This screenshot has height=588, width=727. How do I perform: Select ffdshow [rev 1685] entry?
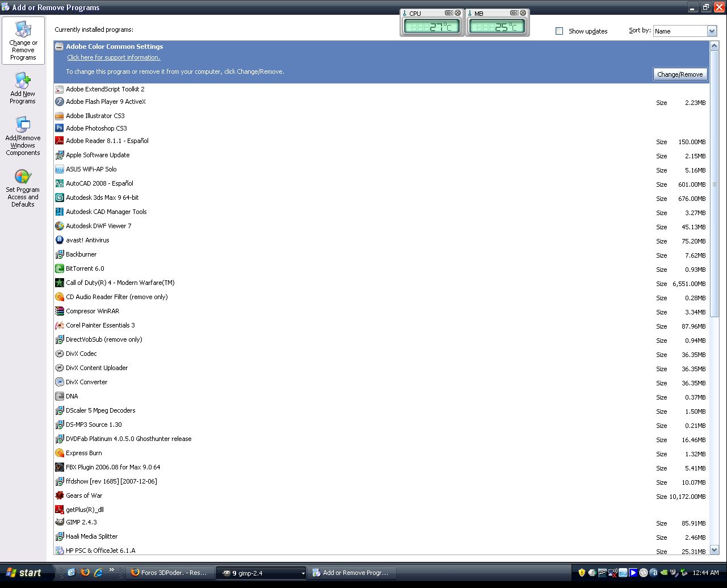(381, 481)
